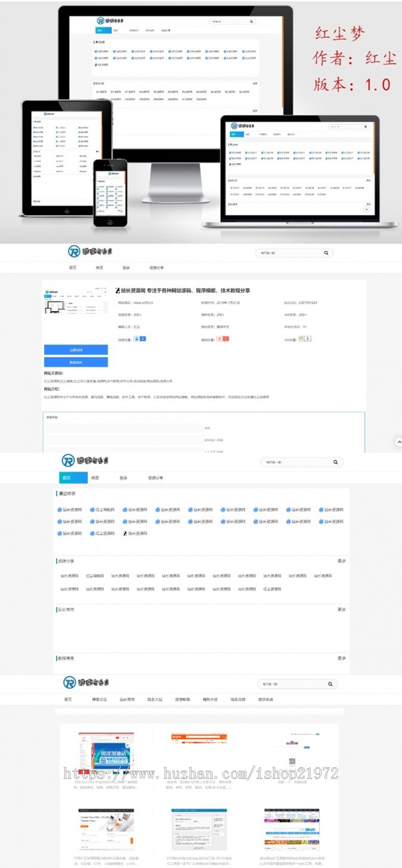This screenshot has width=402, height=868.
Task: Click the search magnifier above the 提交收录 menu
Action: pyautogui.click(x=330, y=684)
